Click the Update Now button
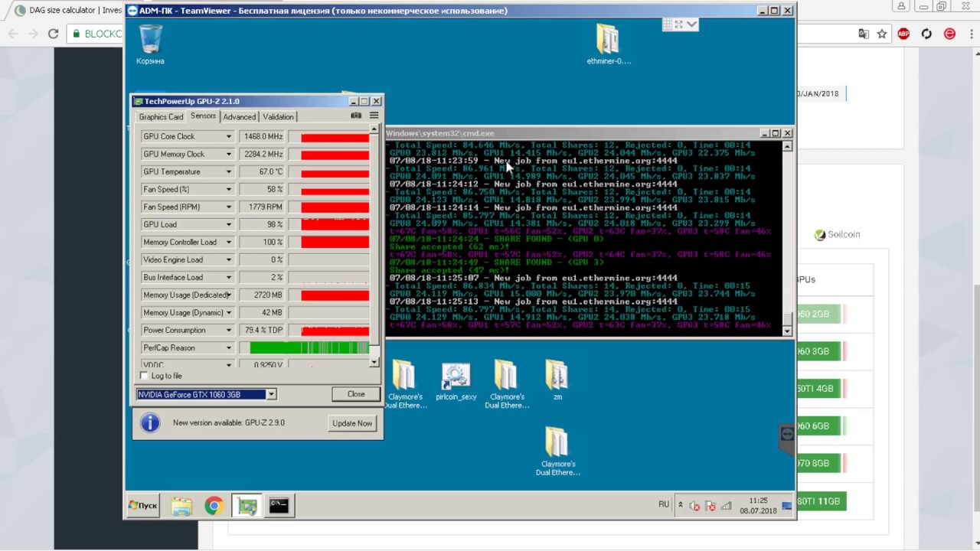 [352, 423]
